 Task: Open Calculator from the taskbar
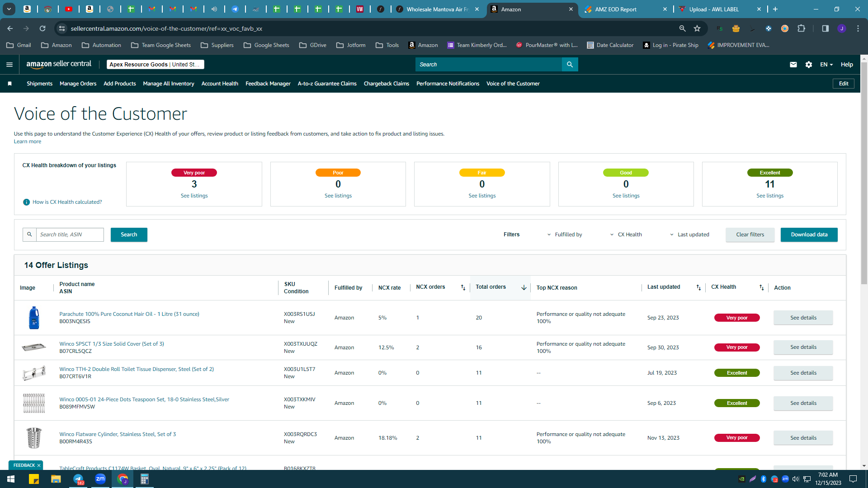[145, 479]
